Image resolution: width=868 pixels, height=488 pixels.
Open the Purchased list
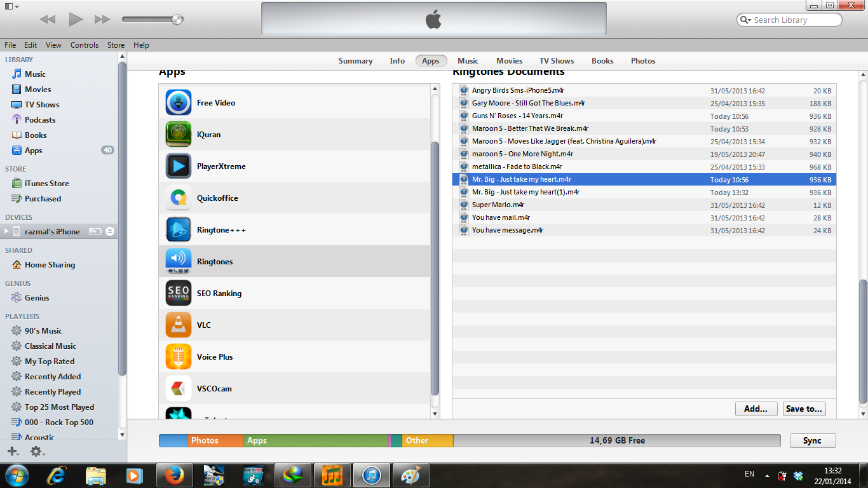(43, 199)
